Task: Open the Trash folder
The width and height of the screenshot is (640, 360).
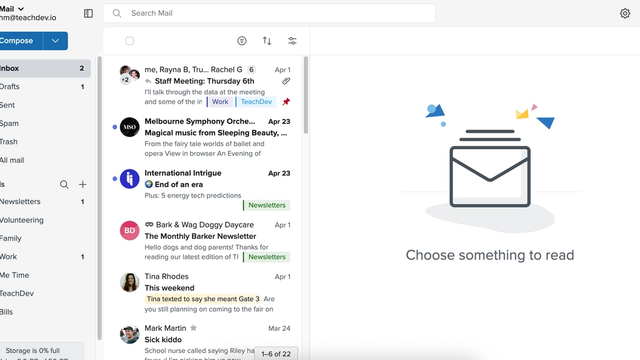Action: tap(45, 142)
